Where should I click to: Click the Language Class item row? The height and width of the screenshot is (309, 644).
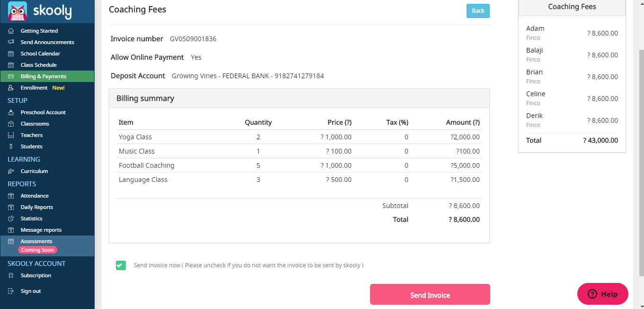tap(299, 180)
